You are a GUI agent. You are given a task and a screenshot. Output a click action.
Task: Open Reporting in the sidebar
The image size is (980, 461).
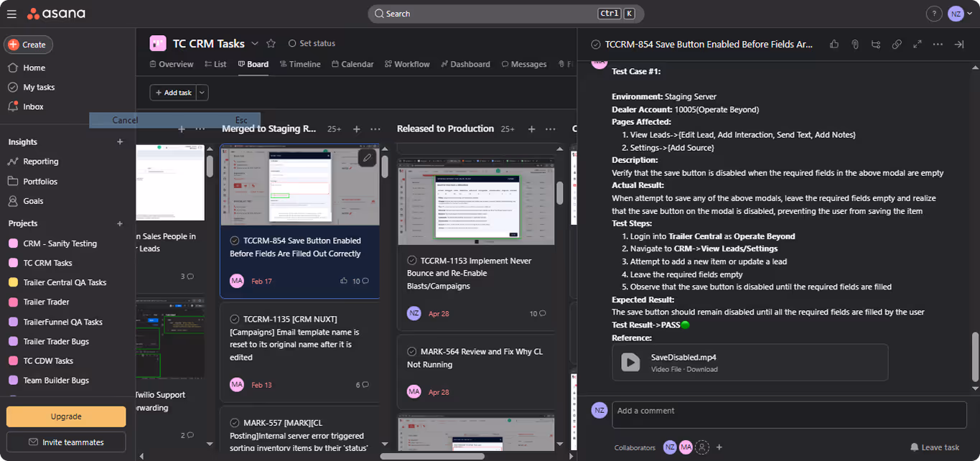pos(41,162)
